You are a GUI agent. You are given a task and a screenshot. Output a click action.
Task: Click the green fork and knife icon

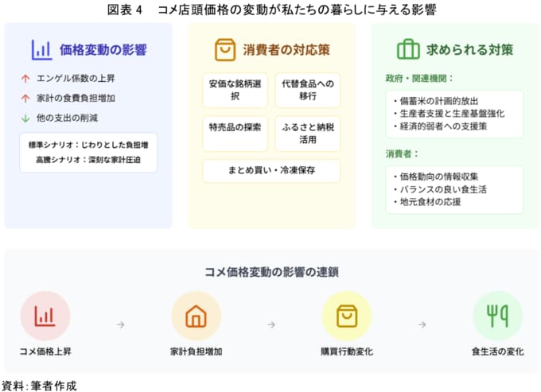(x=497, y=316)
